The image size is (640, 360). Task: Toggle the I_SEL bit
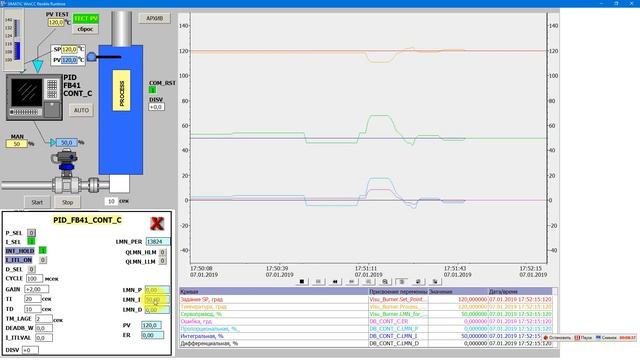click(x=31, y=242)
